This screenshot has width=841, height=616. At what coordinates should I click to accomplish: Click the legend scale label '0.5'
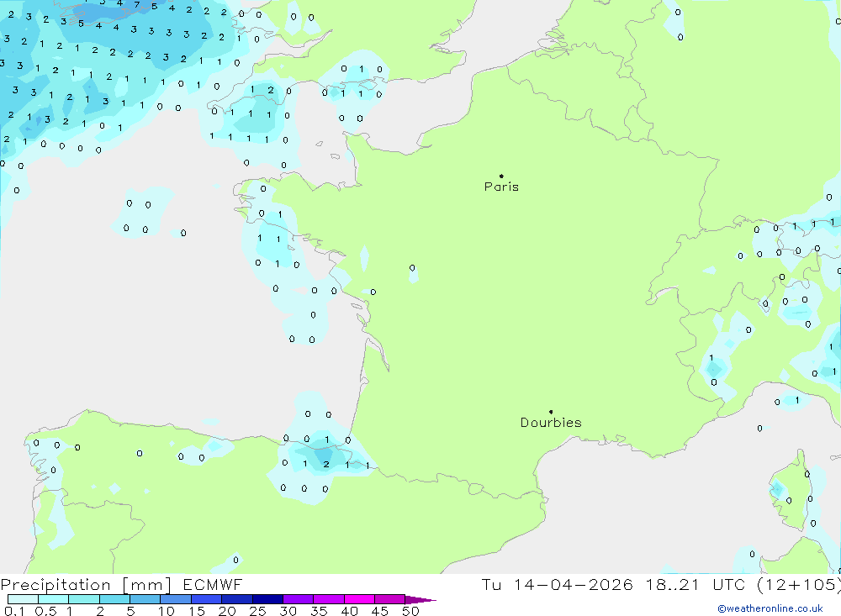click(x=45, y=611)
